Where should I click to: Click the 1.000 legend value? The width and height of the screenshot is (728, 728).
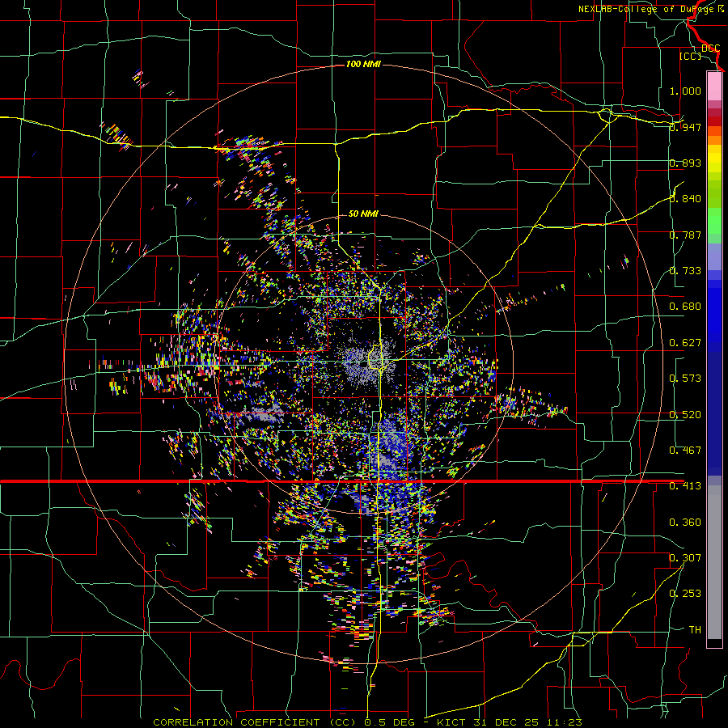click(x=685, y=91)
